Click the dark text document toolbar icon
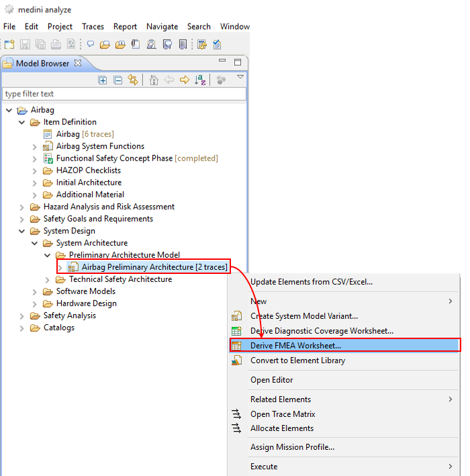Image resolution: width=470 pixels, height=476 pixels. tap(183, 44)
